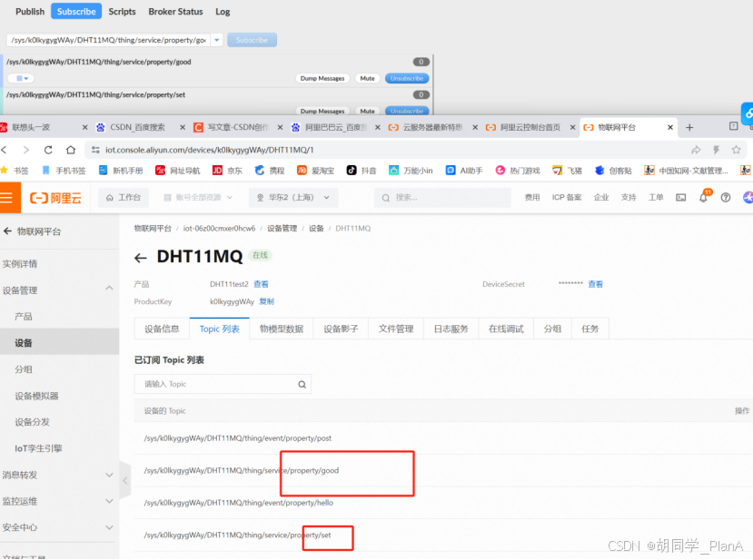Screen dimensions: 753x560
Task: Go back with the browser back arrow
Action: [5, 150]
